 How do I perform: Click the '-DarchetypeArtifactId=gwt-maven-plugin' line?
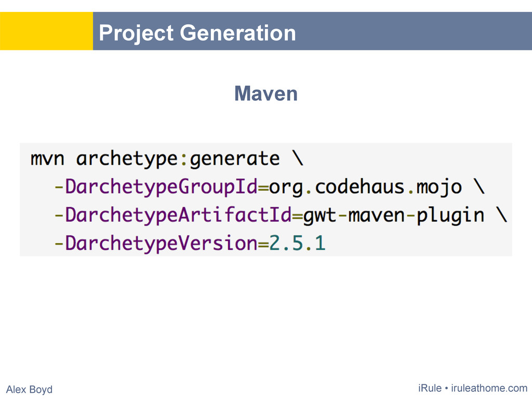(x=281, y=215)
